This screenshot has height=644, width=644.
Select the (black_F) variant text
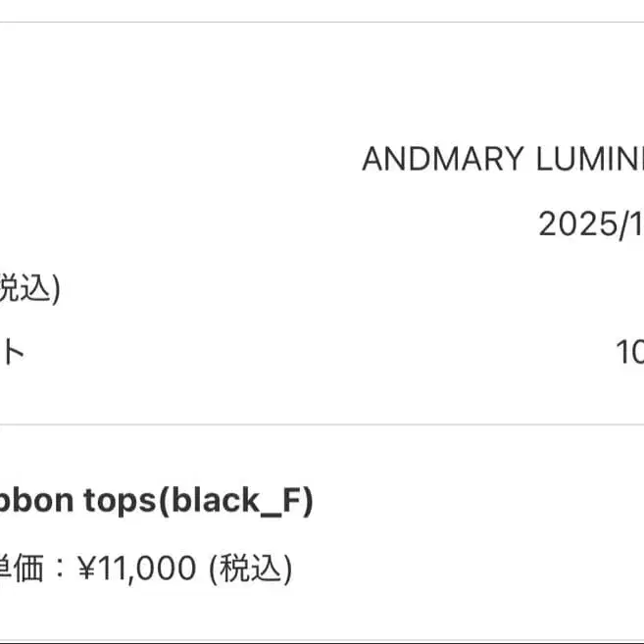tap(236, 502)
